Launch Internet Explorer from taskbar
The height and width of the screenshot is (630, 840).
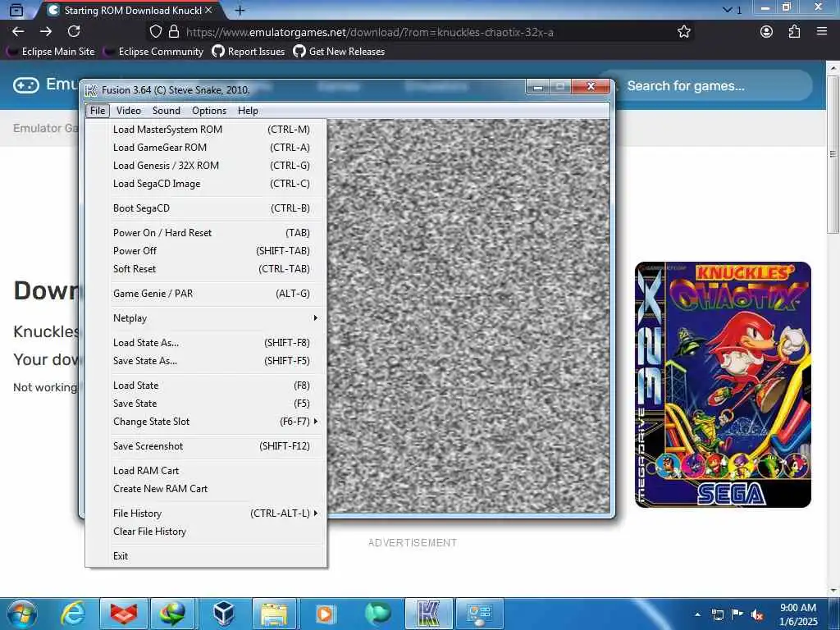73,614
